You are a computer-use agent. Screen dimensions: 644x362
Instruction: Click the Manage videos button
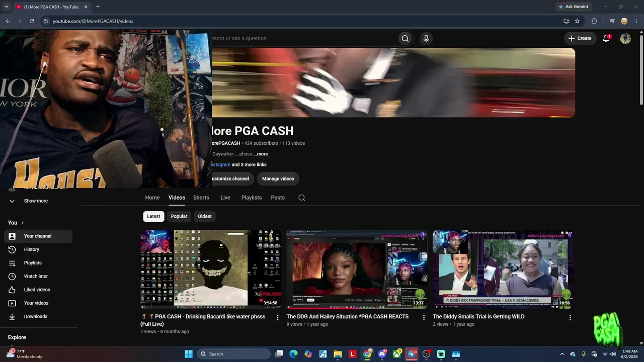point(278,178)
